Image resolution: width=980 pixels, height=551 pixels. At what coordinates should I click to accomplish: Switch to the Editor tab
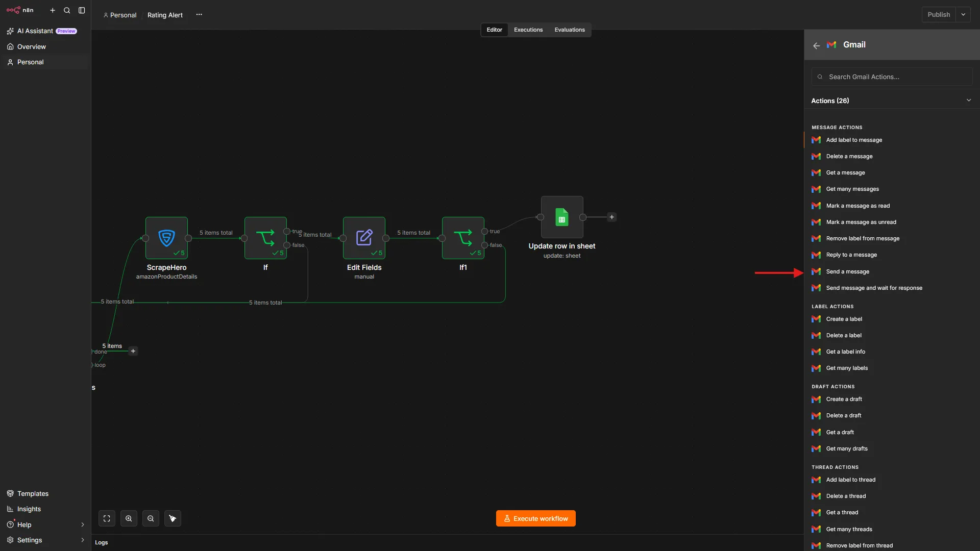click(494, 30)
